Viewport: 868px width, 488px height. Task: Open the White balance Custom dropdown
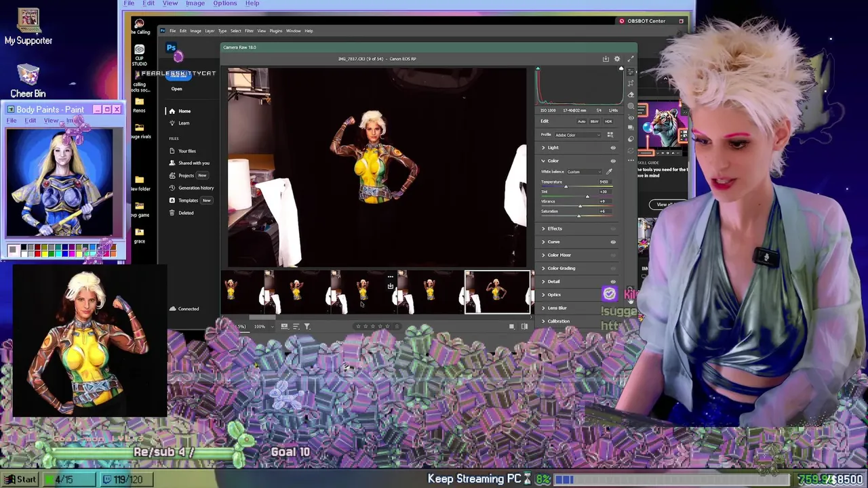[x=584, y=171]
